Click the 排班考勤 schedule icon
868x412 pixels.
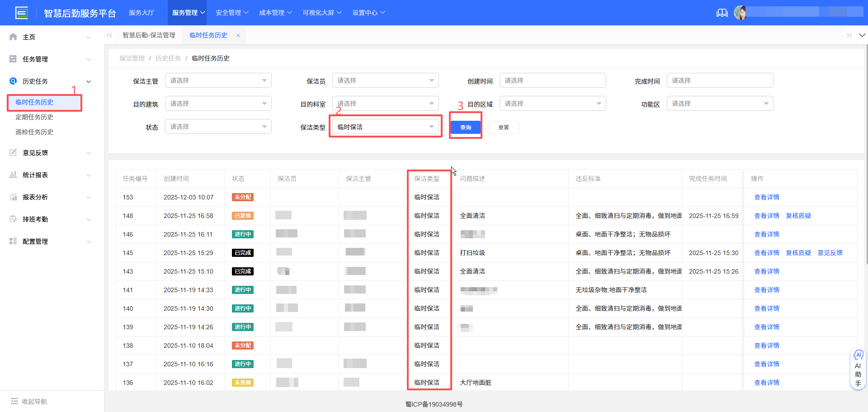click(x=13, y=219)
